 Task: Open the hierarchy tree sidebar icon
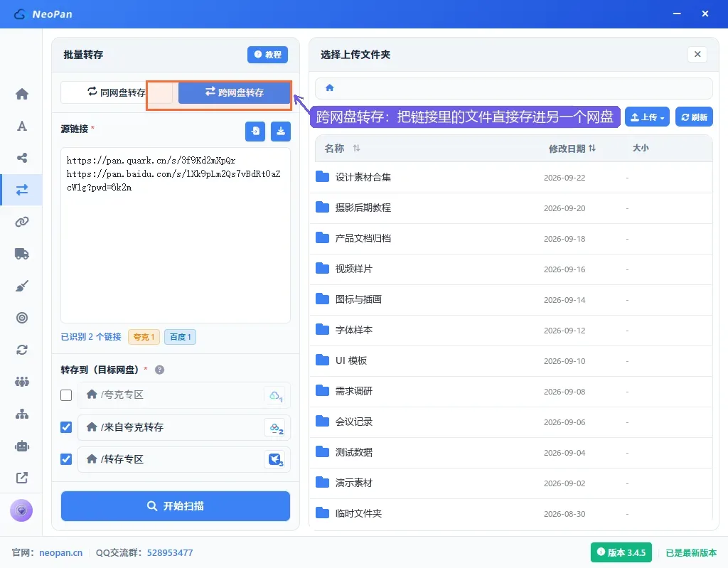(22, 414)
